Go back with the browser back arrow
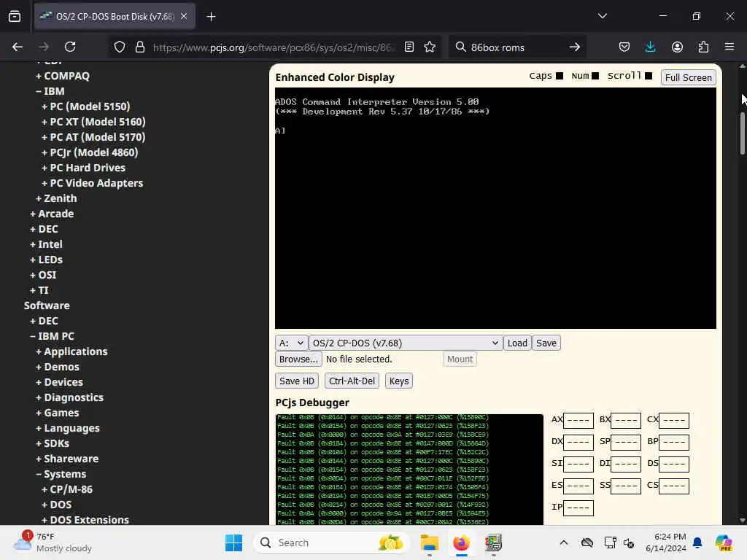The image size is (747, 560). click(18, 47)
